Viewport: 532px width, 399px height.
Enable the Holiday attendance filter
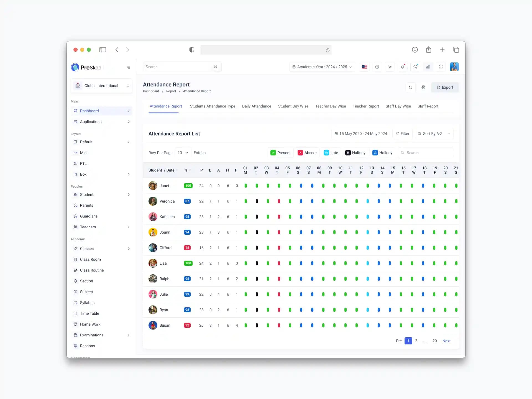[x=382, y=153]
